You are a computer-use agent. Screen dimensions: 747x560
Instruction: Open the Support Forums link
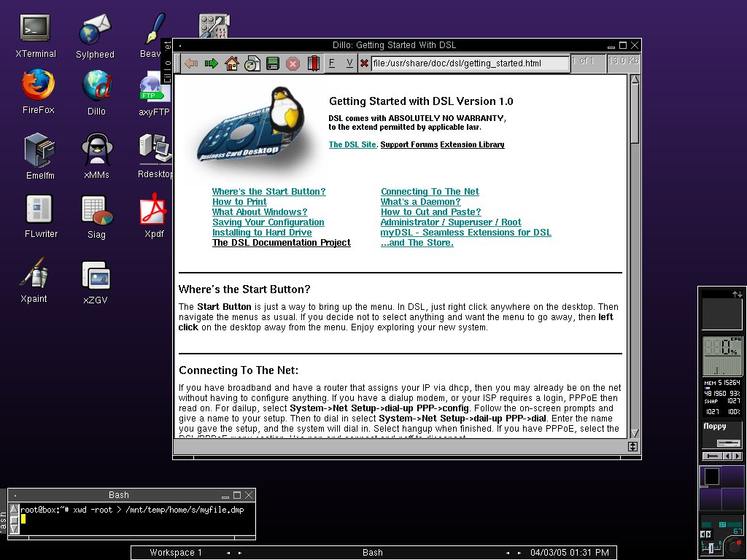(x=409, y=144)
